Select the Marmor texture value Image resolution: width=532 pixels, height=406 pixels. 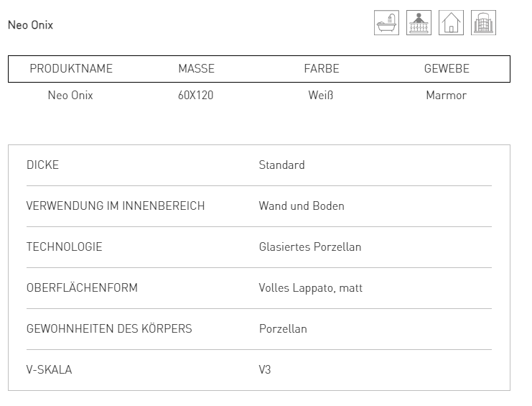pos(446,96)
